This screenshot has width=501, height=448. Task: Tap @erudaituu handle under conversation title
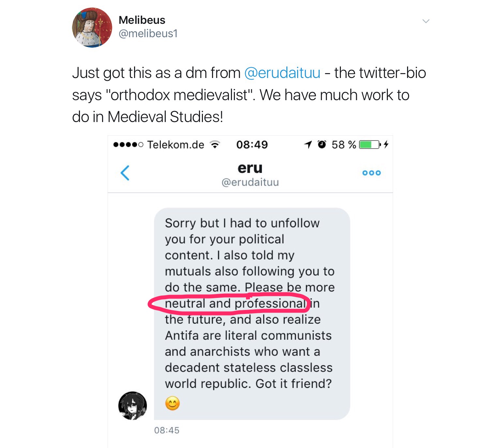tap(250, 182)
